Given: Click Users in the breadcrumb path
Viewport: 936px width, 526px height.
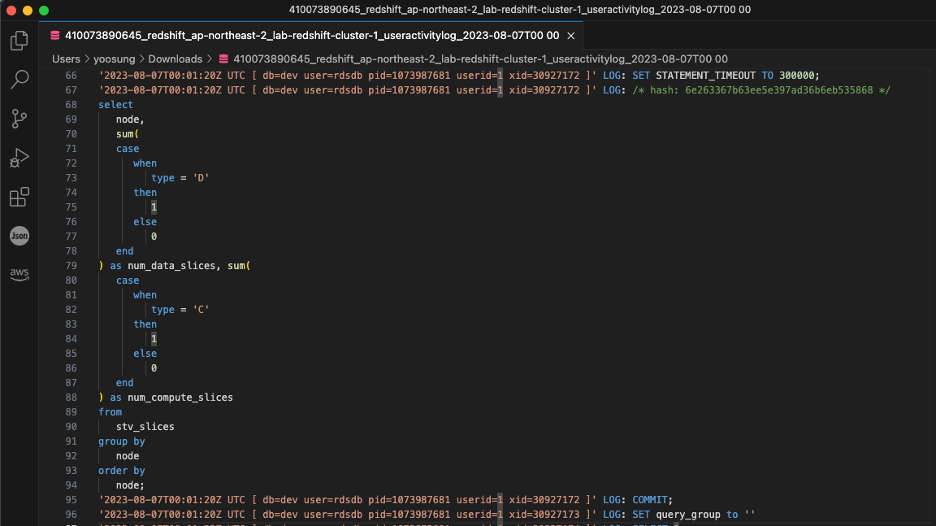Looking at the screenshot, I should pyautogui.click(x=66, y=59).
